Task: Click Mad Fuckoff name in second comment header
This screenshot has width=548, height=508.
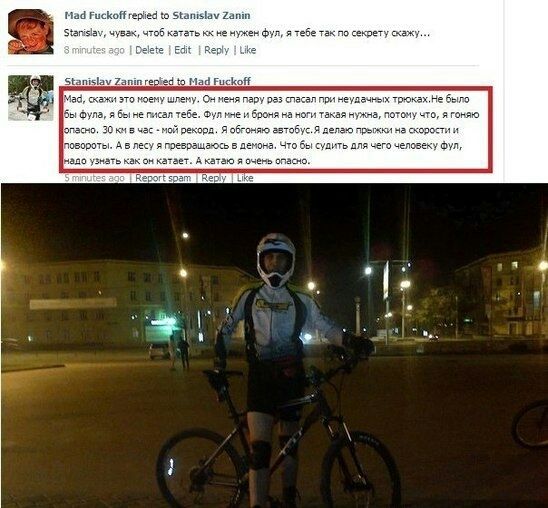Action: 220,81
